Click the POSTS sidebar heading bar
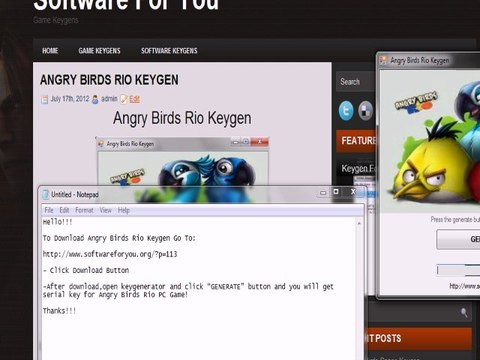Screen dimensions: 480x360 tap(419, 338)
